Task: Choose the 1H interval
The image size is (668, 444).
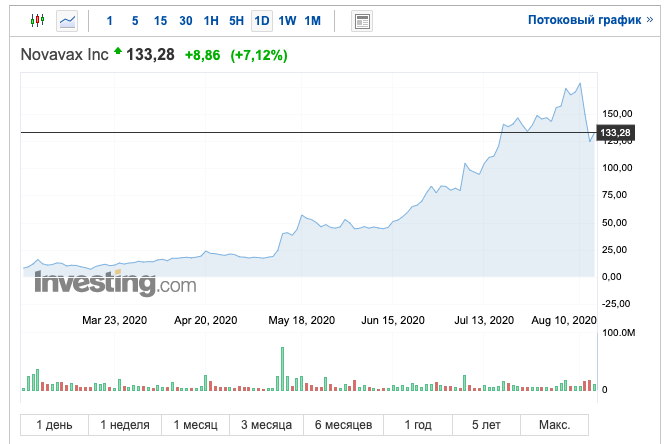Action: [x=211, y=20]
